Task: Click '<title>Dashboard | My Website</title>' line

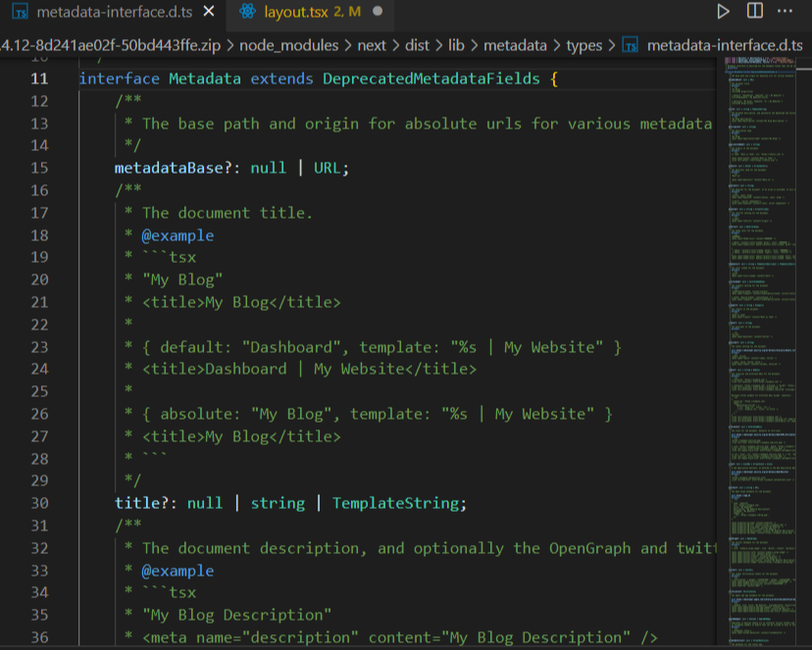Action: 309,369
